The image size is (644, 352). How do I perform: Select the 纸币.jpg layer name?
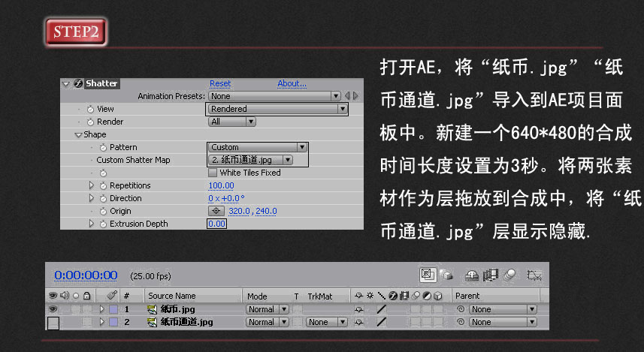[x=177, y=309]
